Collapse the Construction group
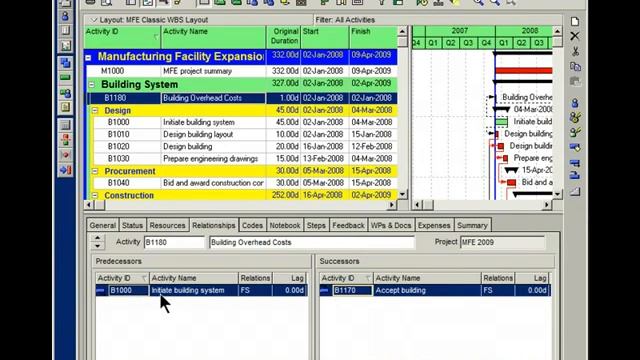This screenshot has height=360, width=640. (x=95, y=196)
